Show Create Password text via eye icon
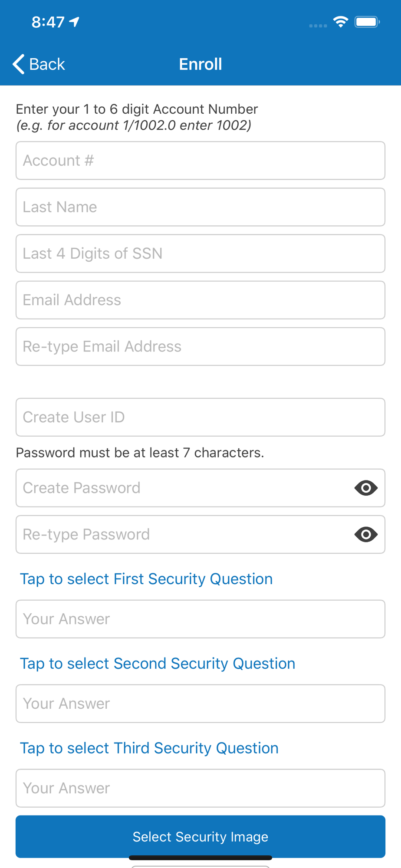 [x=366, y=488]
